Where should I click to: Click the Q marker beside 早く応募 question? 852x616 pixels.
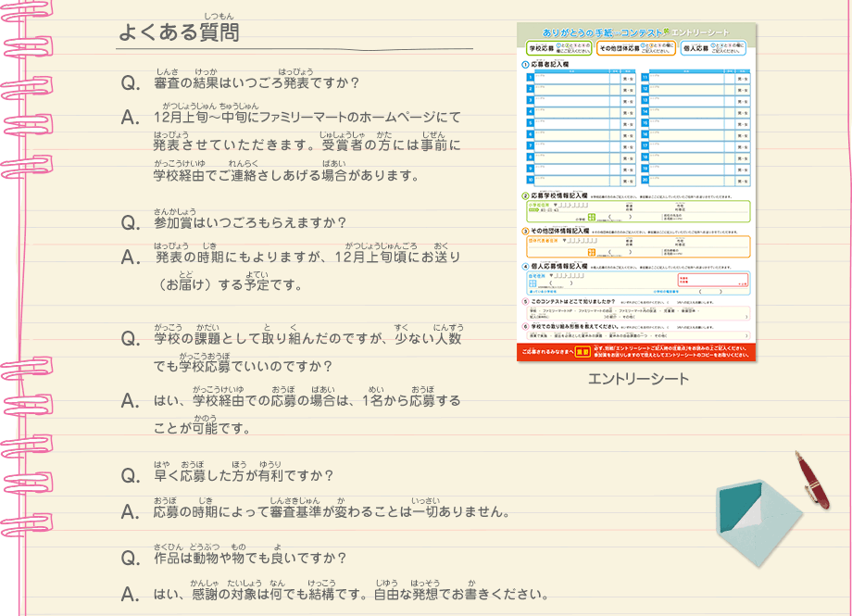pos(130,476)
